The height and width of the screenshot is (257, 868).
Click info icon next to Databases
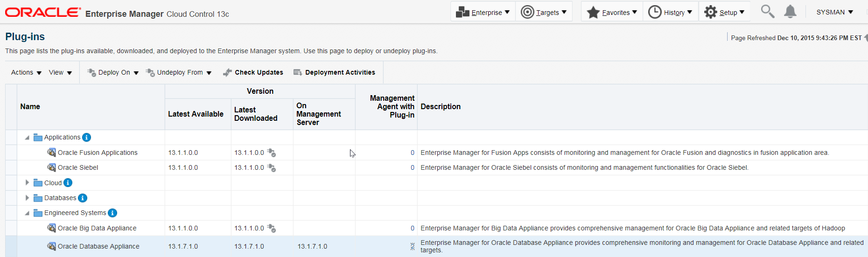(x=83, y=198)
